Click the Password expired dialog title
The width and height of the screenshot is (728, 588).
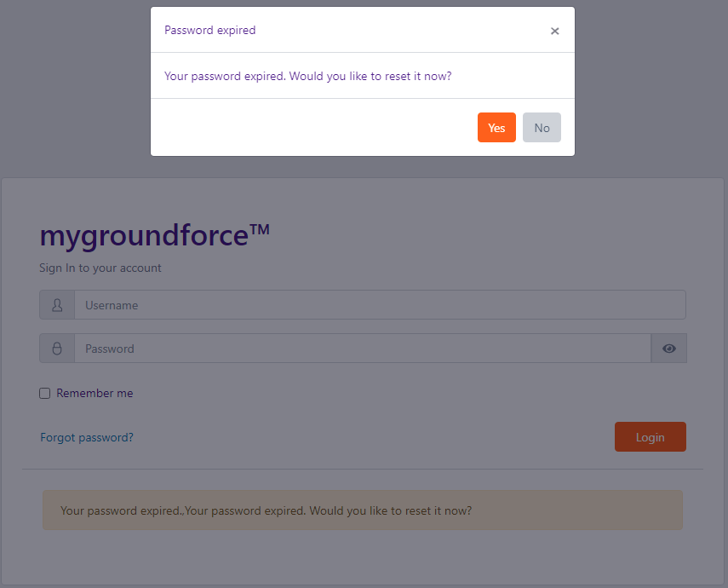click(x=209, y=30)
